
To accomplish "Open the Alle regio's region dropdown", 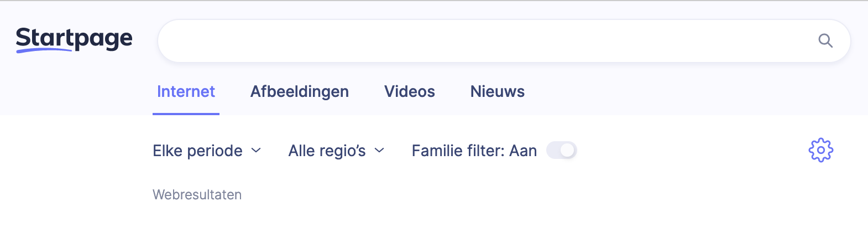I will pos(336,151).
